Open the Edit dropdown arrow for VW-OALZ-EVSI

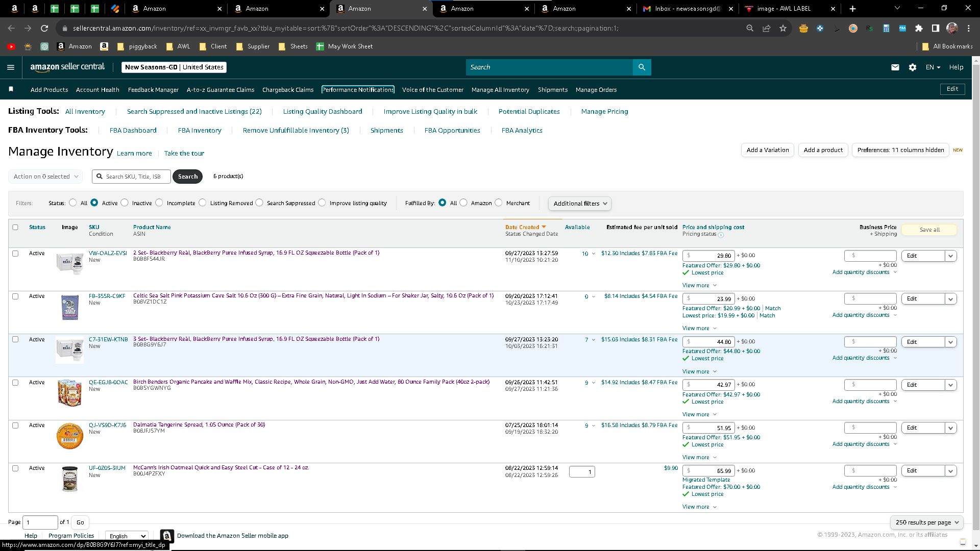coord(950,256)
